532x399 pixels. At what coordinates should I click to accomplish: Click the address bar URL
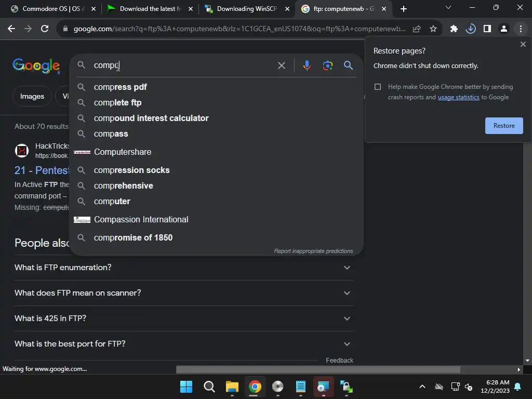(x=239, y=29)
